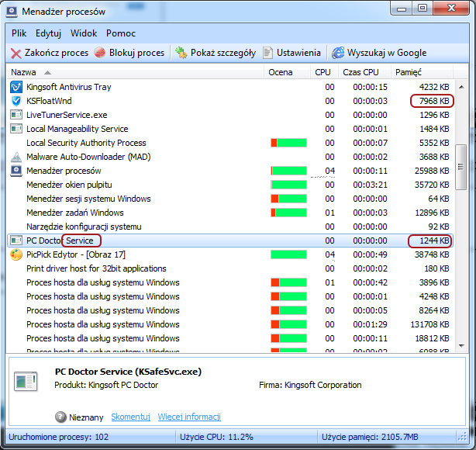
Task: Open the Plik menu
Action: pyautogui.click(x=19, y=33)
